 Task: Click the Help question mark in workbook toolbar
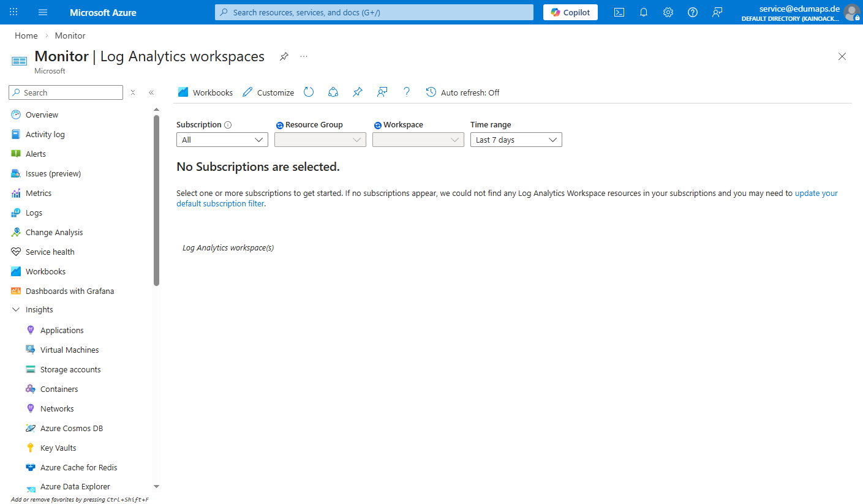[x=407, y=92]
